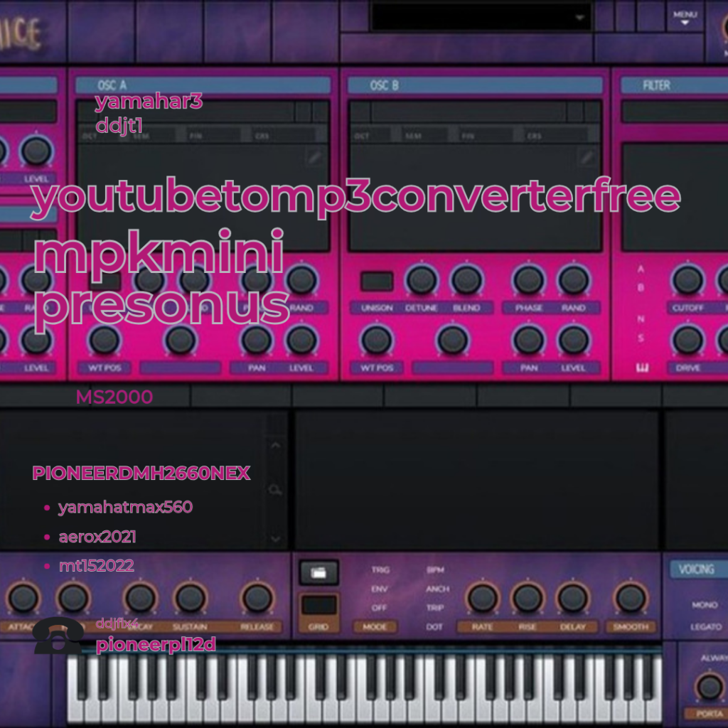Screen dimensions: 728x728
Task: Adjust the OSC B PHASE knob
Action: pyautogui.click(x=528, y=280)
